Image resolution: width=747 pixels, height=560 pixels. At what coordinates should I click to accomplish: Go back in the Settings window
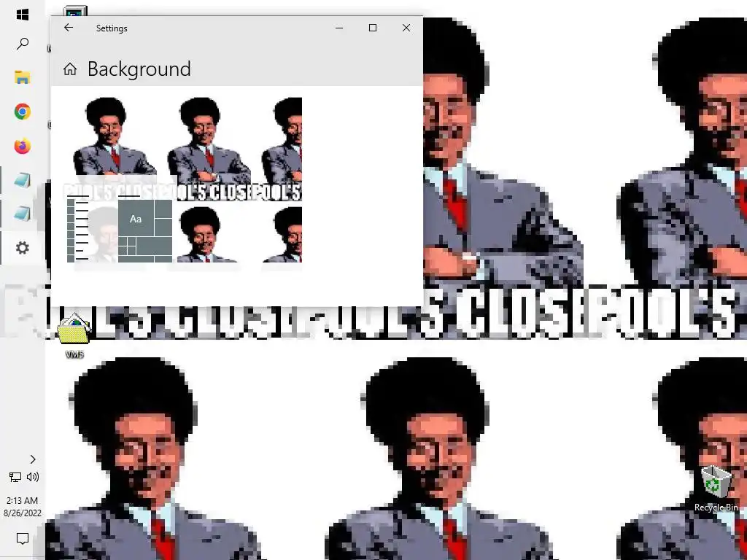69,28
